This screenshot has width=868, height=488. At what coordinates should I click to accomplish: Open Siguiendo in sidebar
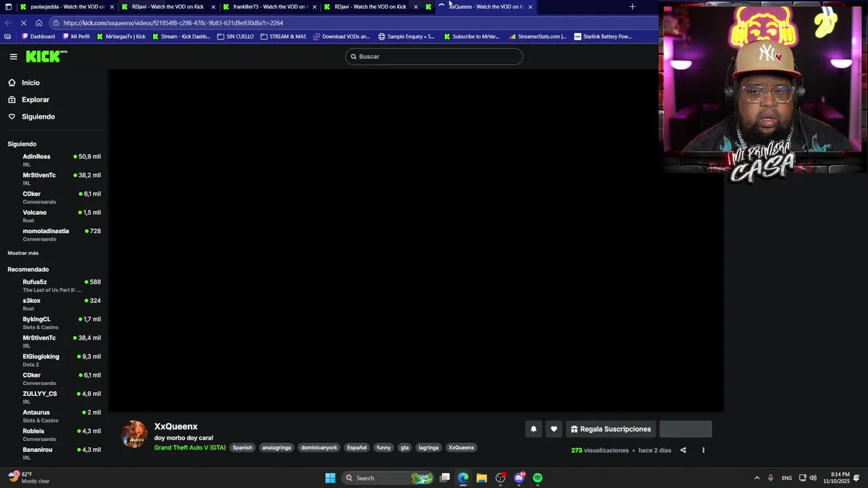pos(38,117)
